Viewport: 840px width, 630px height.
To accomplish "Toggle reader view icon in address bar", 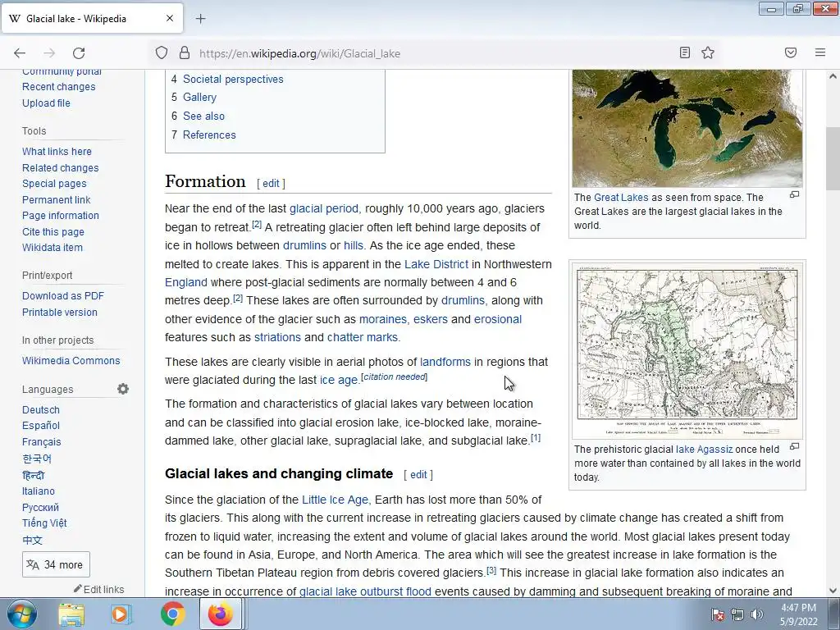I will 684,52.
